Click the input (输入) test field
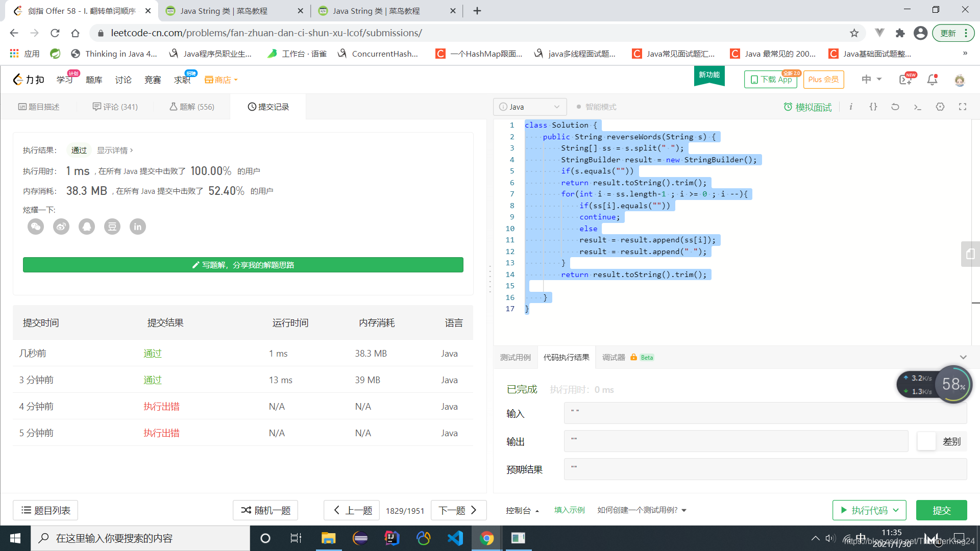This screenshot has width=980, height=551. coord(765,413)
